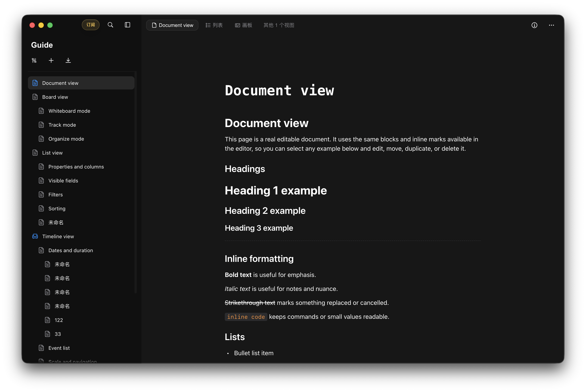Select Board view in the sidebar
The height and width of the screenshot is (392, 586).
pyautogui.click(x=81, y=97)
